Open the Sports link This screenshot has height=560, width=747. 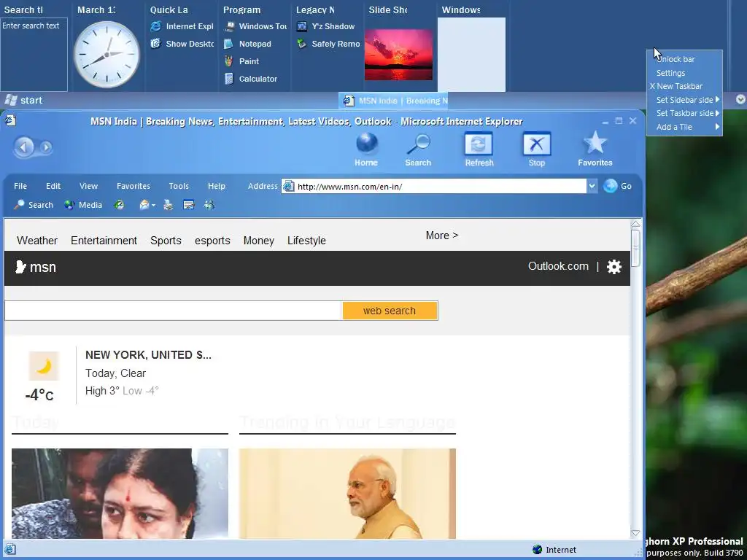pos(166,241)
